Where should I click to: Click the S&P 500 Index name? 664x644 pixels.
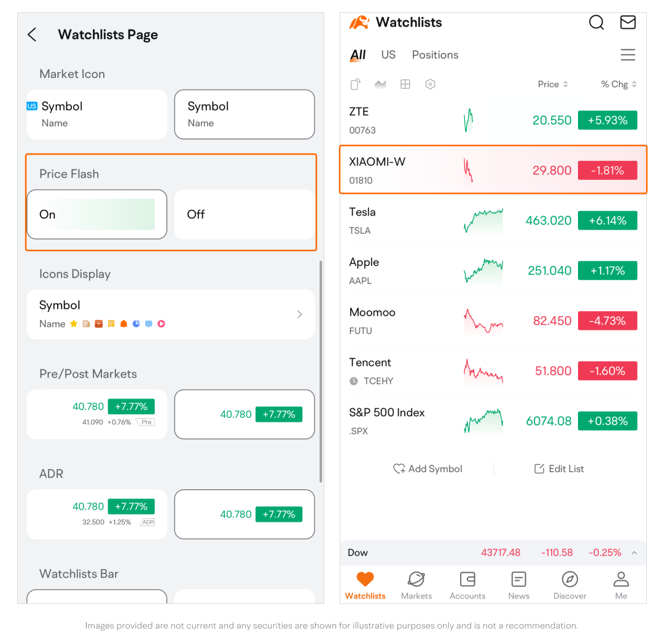pyautogui.click(x=386, y=413)
